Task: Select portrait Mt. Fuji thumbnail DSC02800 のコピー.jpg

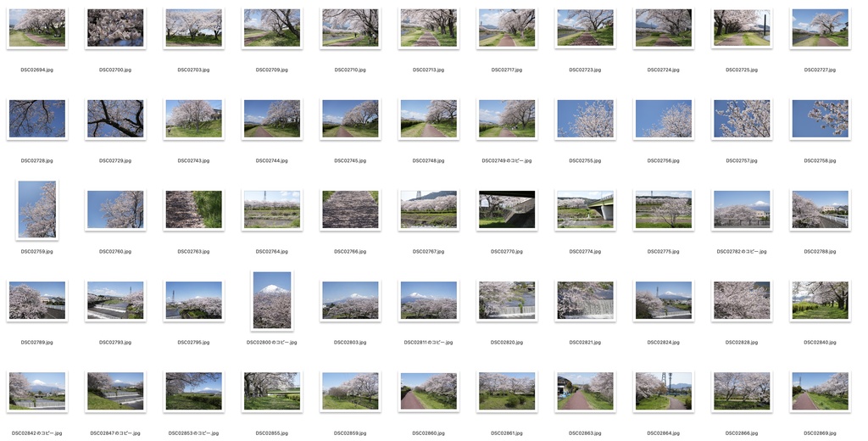Action: pos(272,300)
